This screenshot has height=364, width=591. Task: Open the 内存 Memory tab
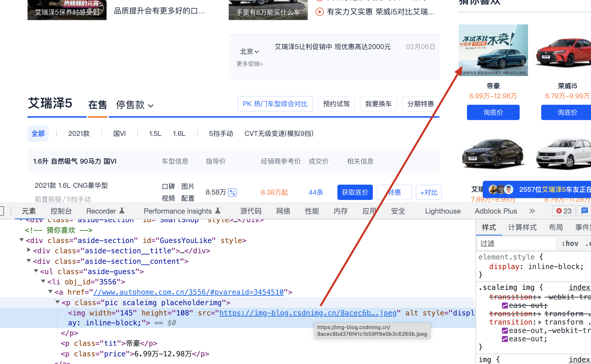341,211
